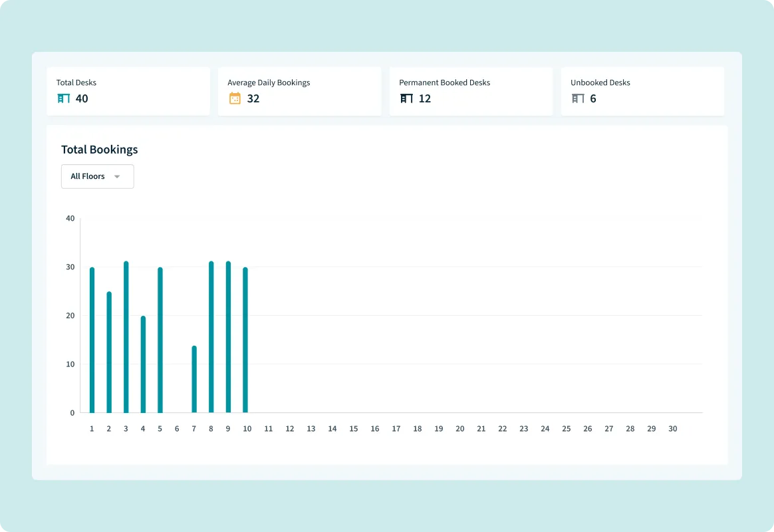The width and height of the screenshot is (774, 532).
Task: Click the x-axis label 18
Action: (418, 429)
